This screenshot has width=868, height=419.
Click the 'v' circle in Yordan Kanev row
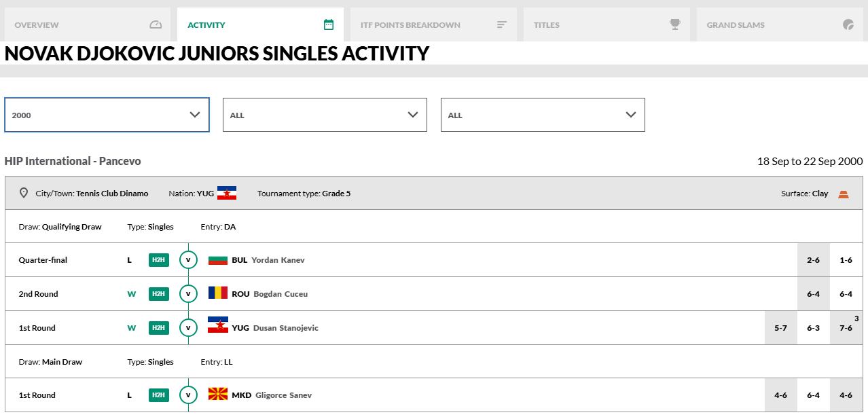(x=188, y=260)
